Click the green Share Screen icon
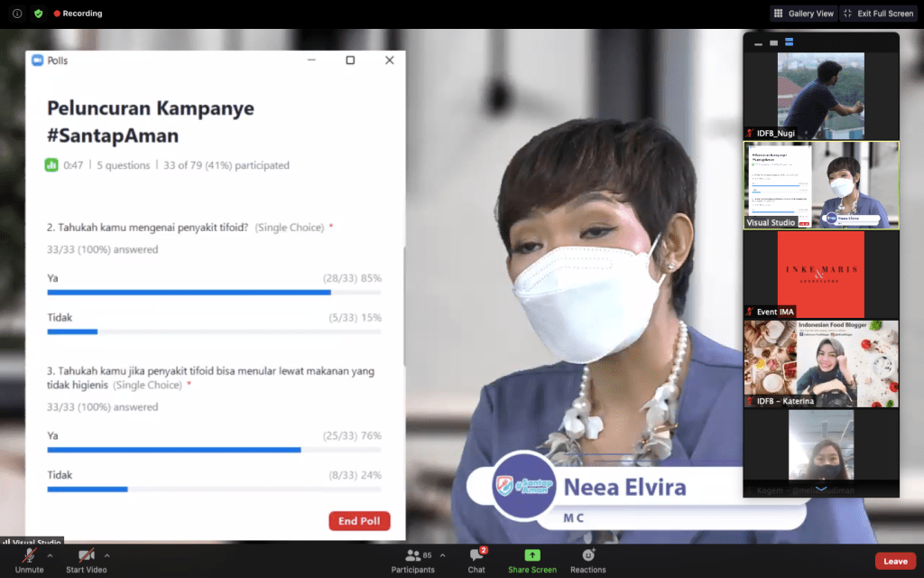 (x=532, y=555)
